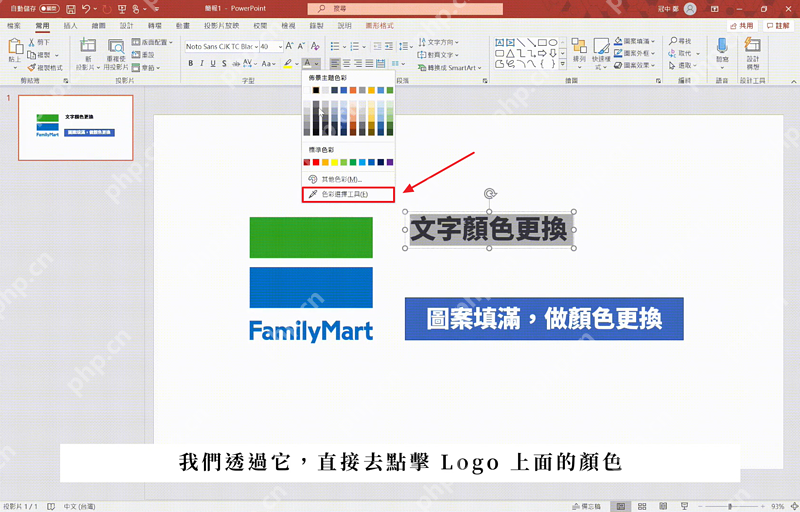Toggle the AutoSave (自動儲存) switch
800x512 pixels.
[49, 9]
